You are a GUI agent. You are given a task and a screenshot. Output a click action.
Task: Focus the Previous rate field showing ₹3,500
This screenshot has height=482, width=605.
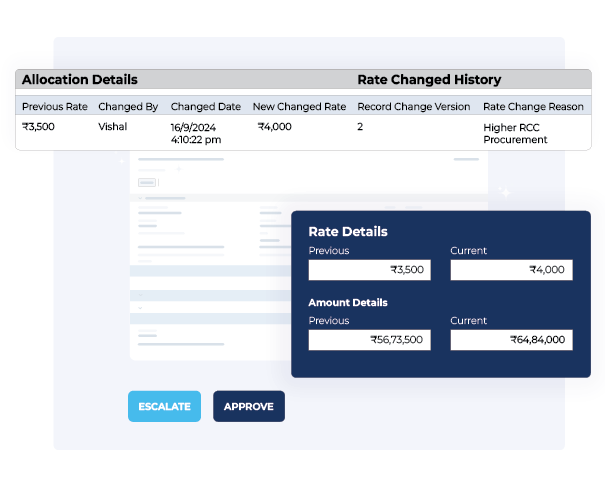[x=369, y=270]
